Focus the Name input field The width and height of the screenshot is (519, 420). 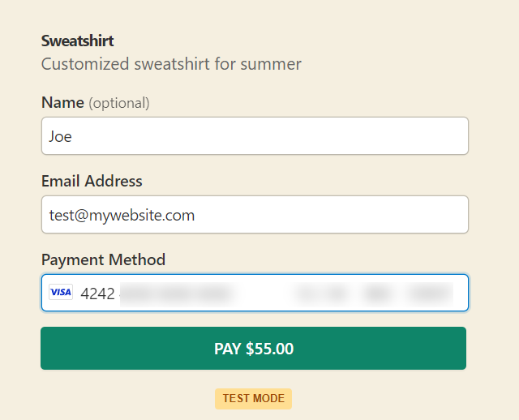coord(255,136)
